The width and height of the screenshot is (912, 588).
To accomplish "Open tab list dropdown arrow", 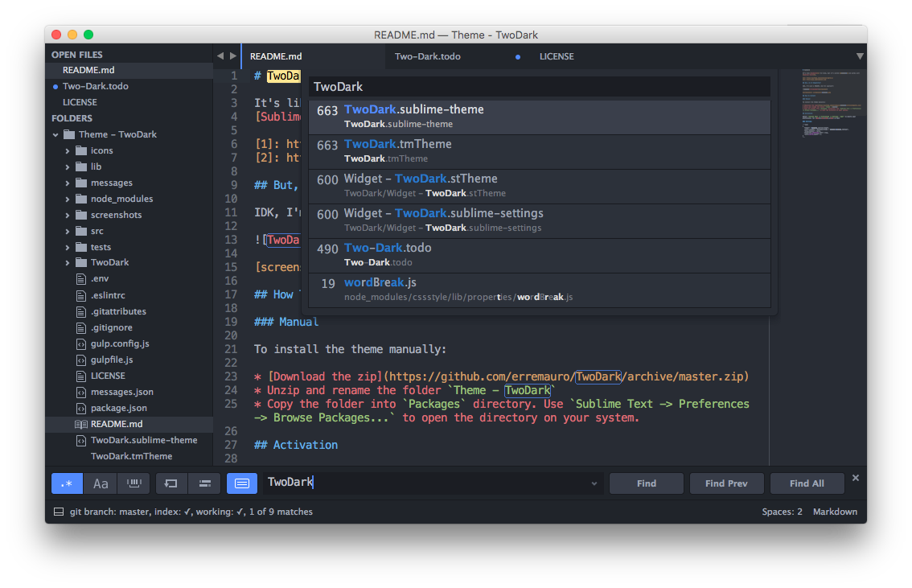I will 859,56.
